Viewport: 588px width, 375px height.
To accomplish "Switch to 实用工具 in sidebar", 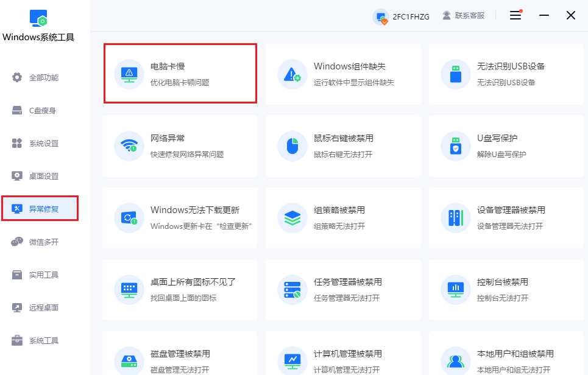I will [35, 275].
